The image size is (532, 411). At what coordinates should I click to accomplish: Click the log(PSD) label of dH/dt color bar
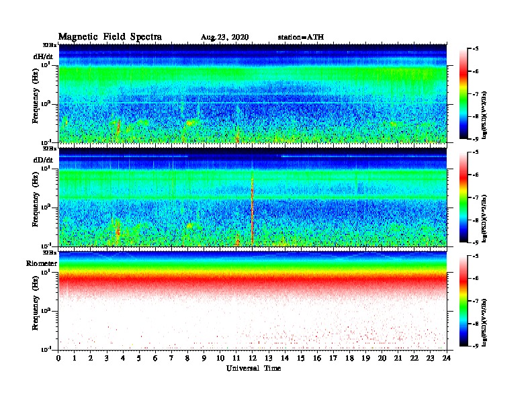[484, 115]
